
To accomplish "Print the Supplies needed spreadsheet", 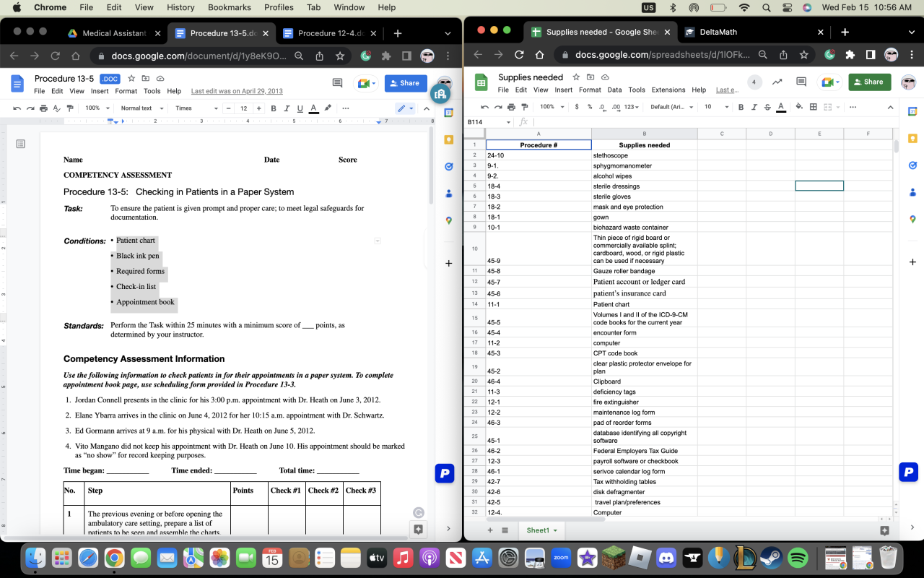I will pos(511,107).
